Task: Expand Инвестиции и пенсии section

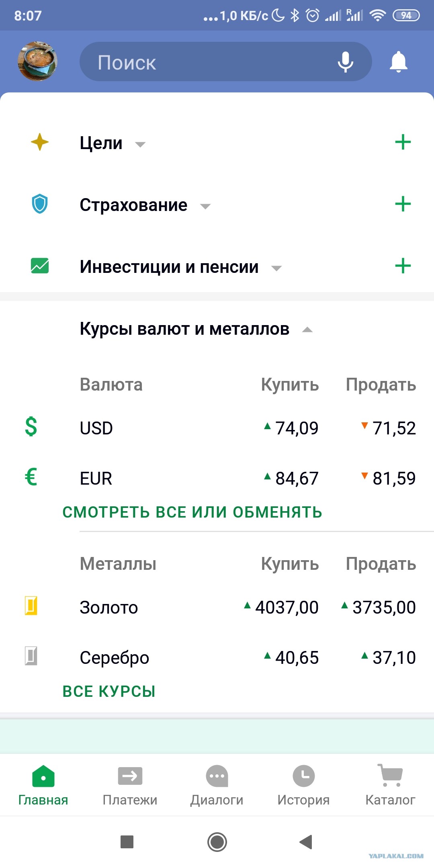Action: coord(181,267)
